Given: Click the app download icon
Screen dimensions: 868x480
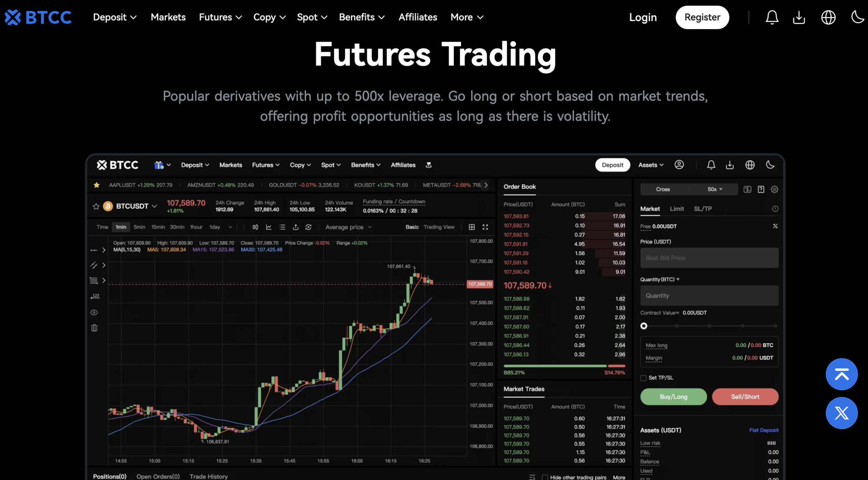Looking at the screenshot, I should [799, 17].
